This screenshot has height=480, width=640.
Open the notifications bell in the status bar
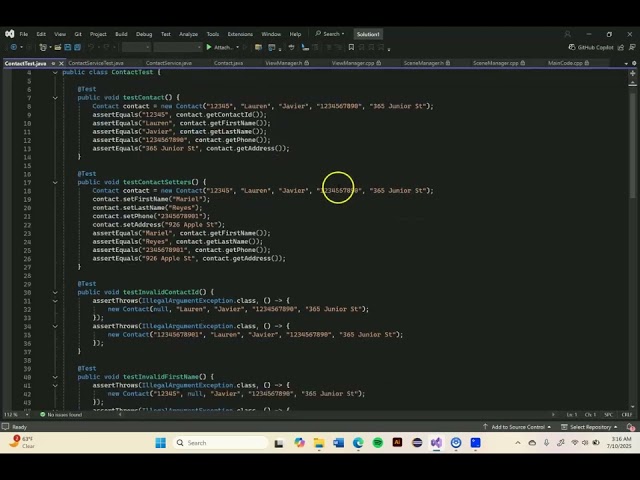[x=631, y=427]
